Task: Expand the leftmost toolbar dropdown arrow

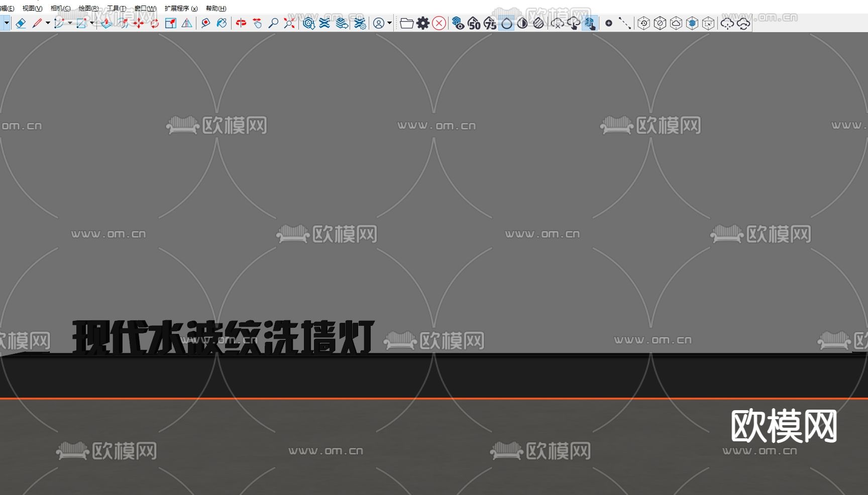Action: 6,23
